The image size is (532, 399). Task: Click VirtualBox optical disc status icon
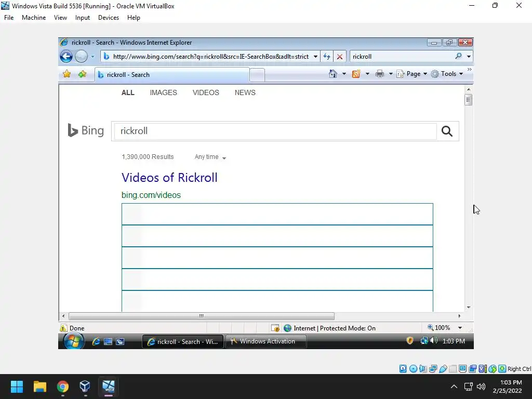413,369
